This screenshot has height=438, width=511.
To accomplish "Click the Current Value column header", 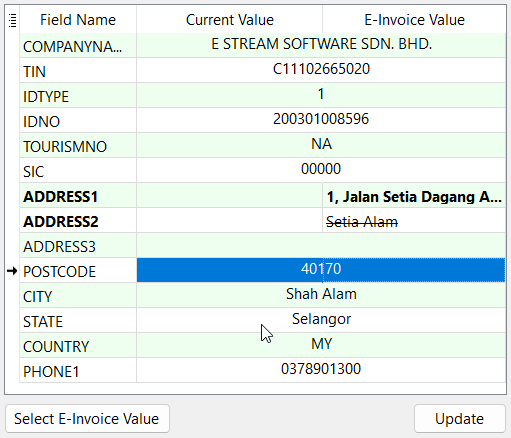I will pyautogui.click(x=229, y=20).
